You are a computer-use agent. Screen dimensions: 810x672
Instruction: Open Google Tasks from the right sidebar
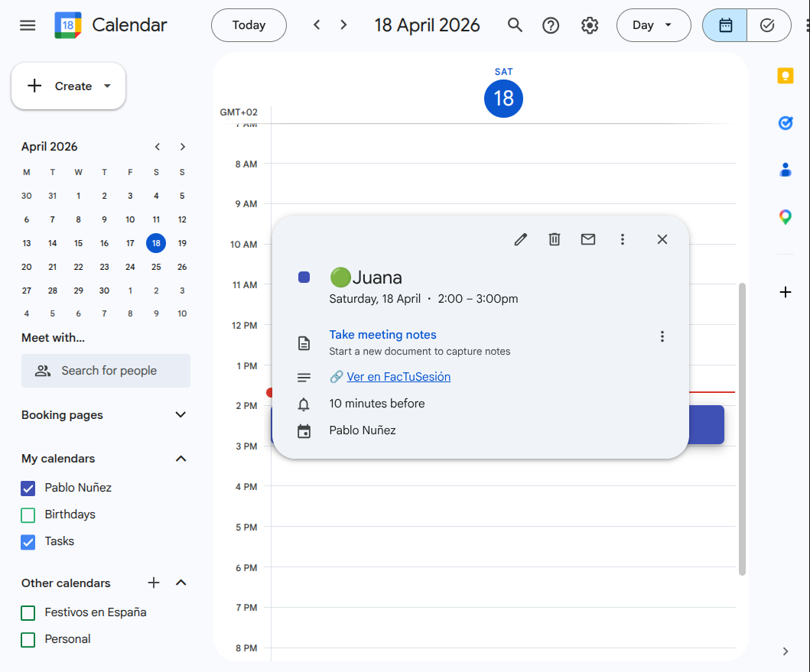(786, 122)
